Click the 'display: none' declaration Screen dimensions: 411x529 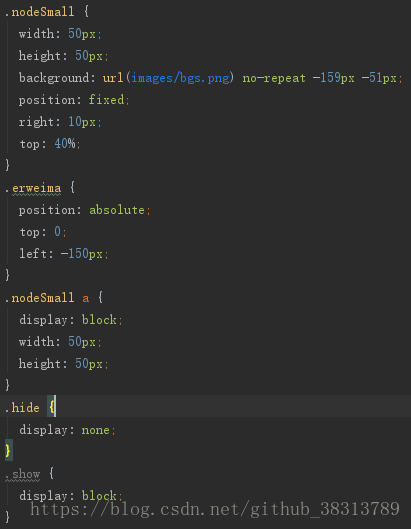[67, 430]
